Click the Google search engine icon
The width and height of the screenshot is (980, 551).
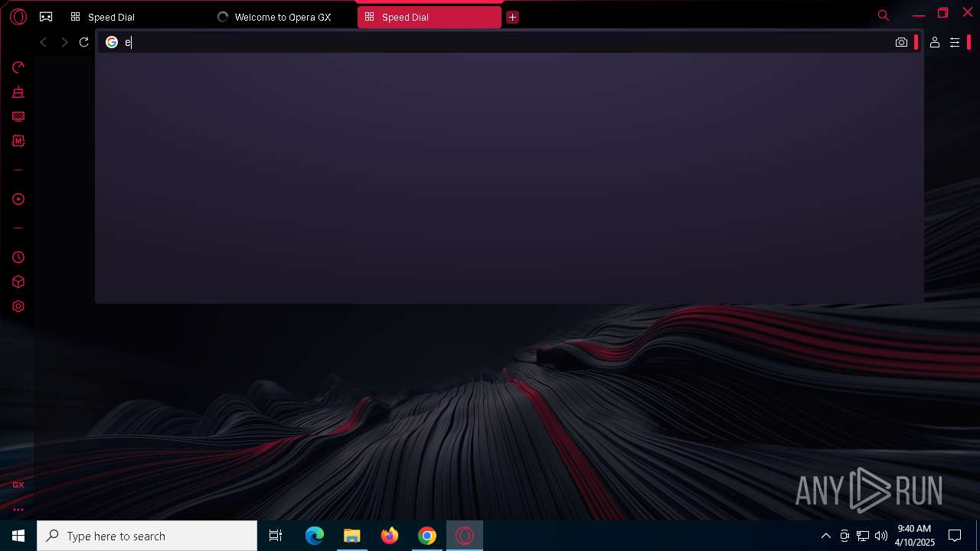click(112, 42)
